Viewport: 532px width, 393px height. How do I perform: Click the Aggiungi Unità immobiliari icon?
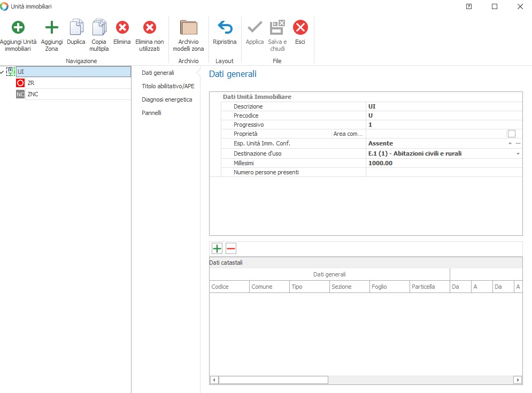pos(18,28)
